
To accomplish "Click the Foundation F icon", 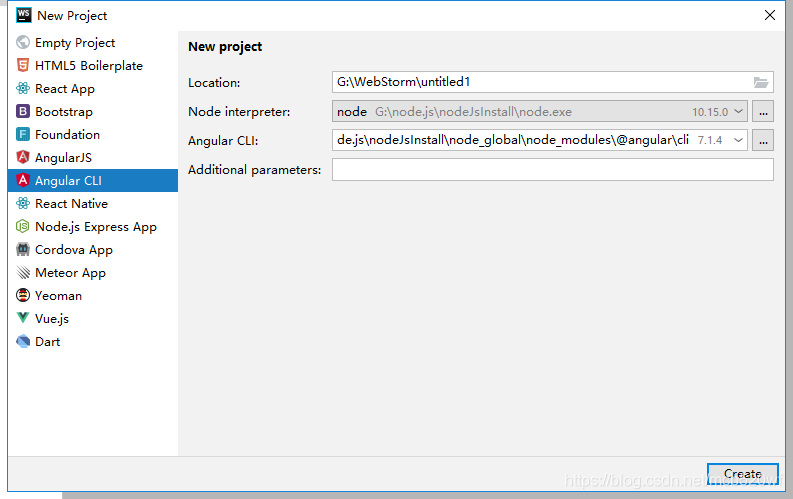I will (23, 134).
